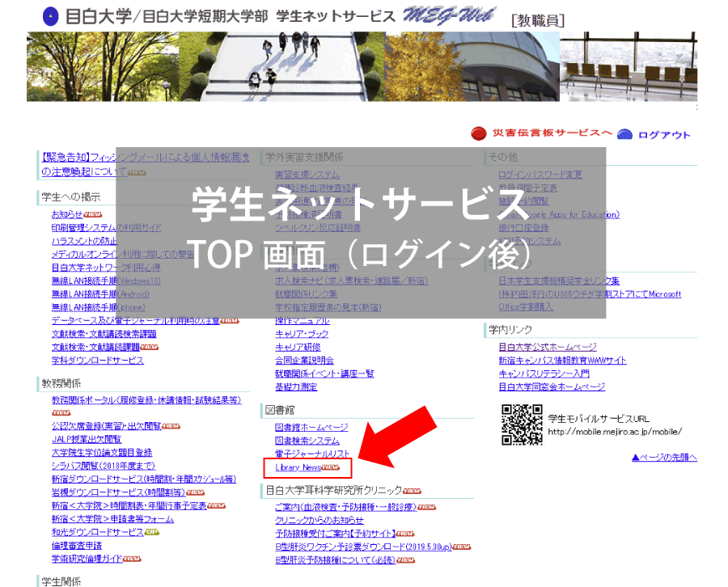Open 大学院生学位論文題目登録
Viewport: 728px width, 587px height.
(102, 453)
